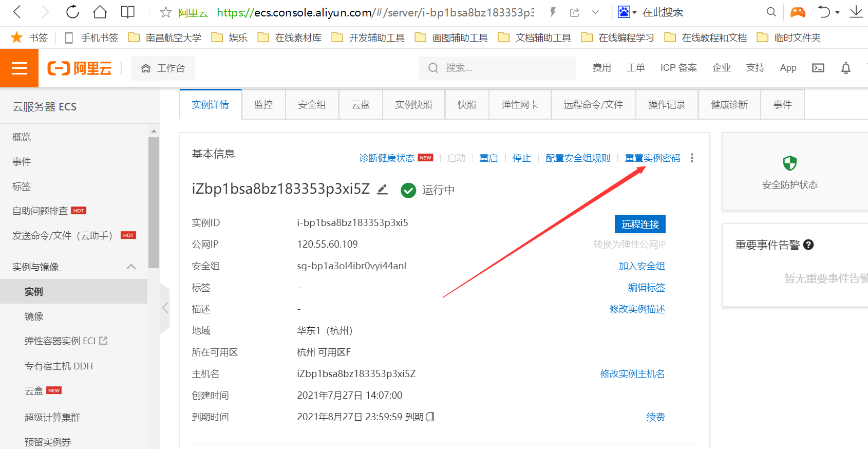
Task: Click 诊断健康状态 link
Action: coord(387,158)
